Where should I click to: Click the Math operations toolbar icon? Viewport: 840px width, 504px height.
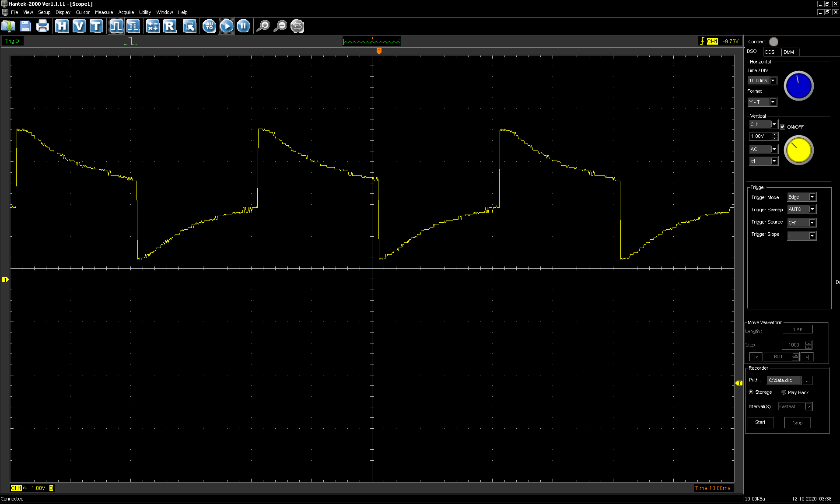click(x=152, y=26)
